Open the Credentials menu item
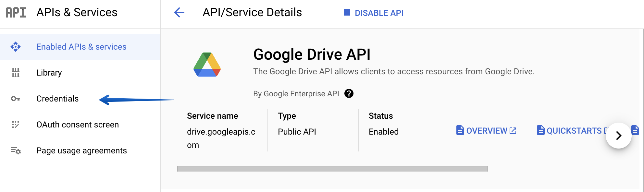Image resolution: width=644 pixels, height=192 pixels. tap(80, 99)
